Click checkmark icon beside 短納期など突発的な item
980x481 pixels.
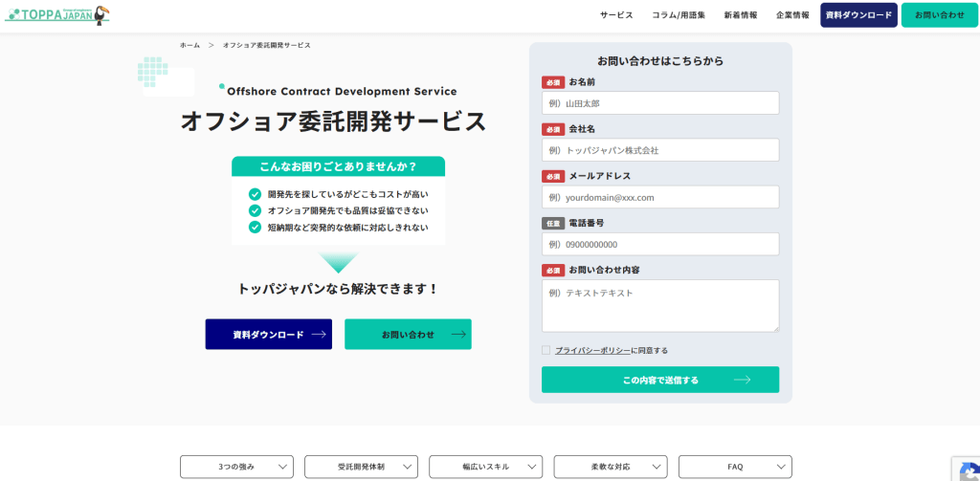255,227
